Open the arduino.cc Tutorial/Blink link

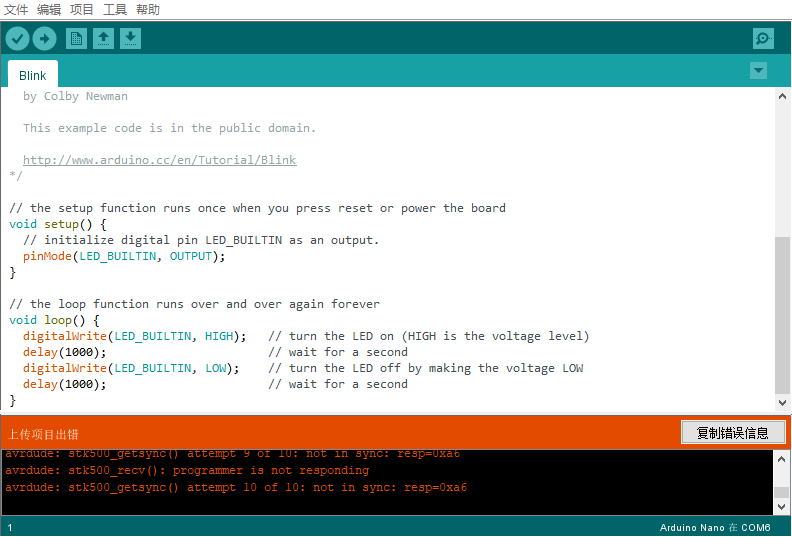click(x=160, y=160)
